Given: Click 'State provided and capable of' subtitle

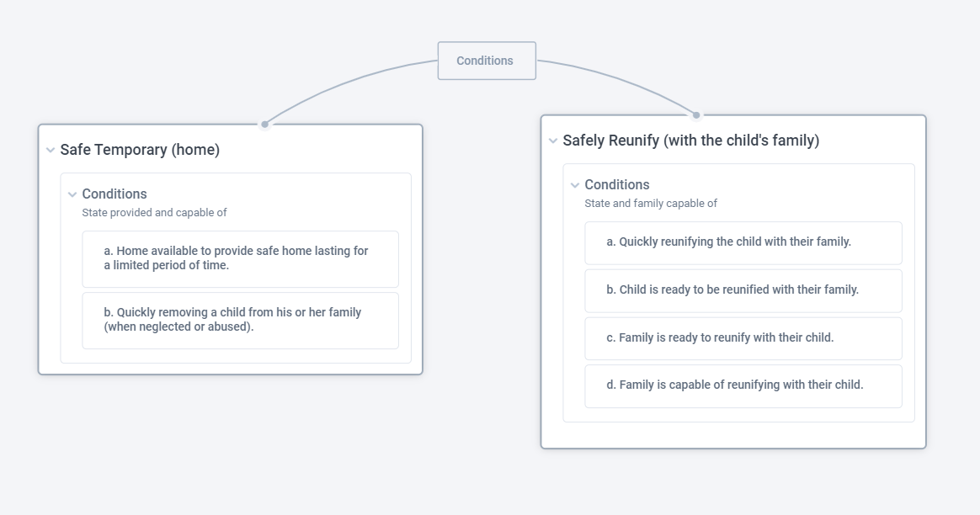Looking at the screenshot, I should coord(154,213).
